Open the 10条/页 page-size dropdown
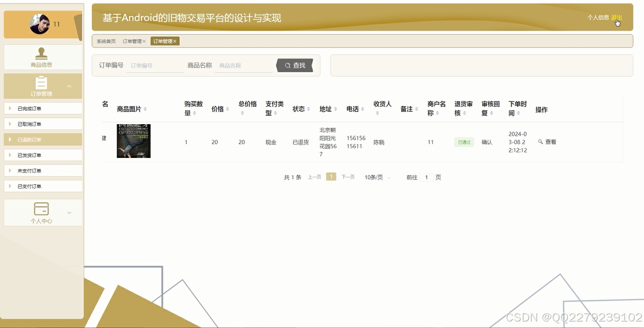This screenshot has width=644, height=328. [377, 177]
